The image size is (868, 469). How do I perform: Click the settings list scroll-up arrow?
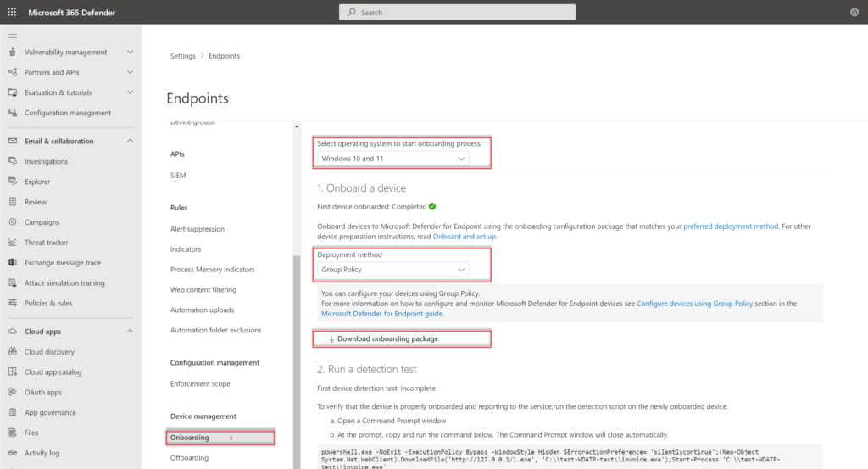click(297, 127)
